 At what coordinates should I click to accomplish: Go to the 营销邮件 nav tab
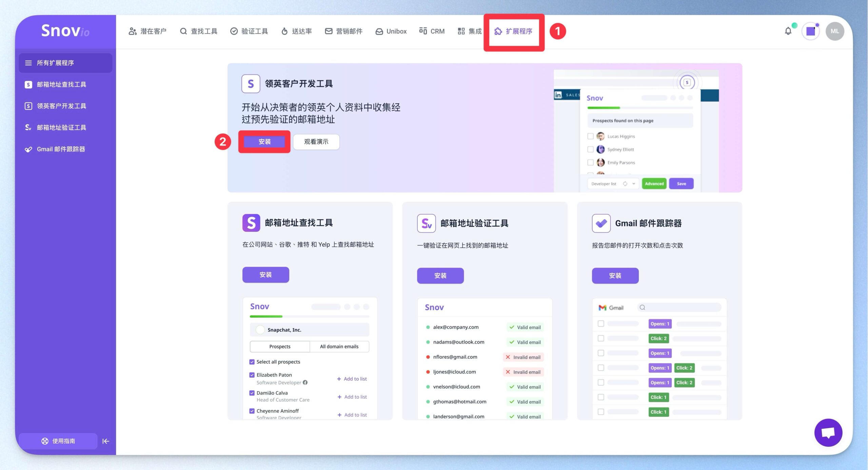[x=343, y=31]
